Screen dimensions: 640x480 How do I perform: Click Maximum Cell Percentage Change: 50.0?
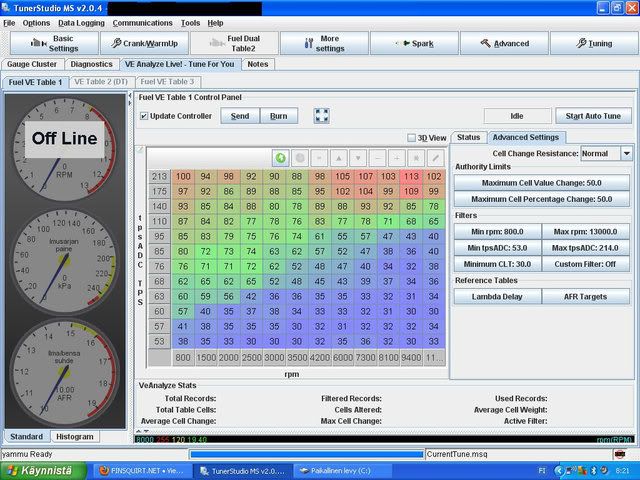click(x=542, y=199)
